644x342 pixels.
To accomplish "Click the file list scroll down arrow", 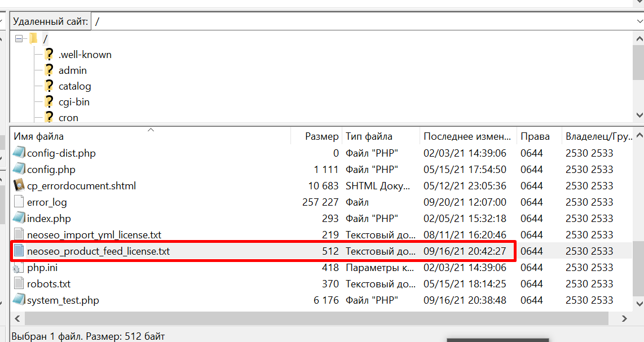I will [x=639, y=304].
